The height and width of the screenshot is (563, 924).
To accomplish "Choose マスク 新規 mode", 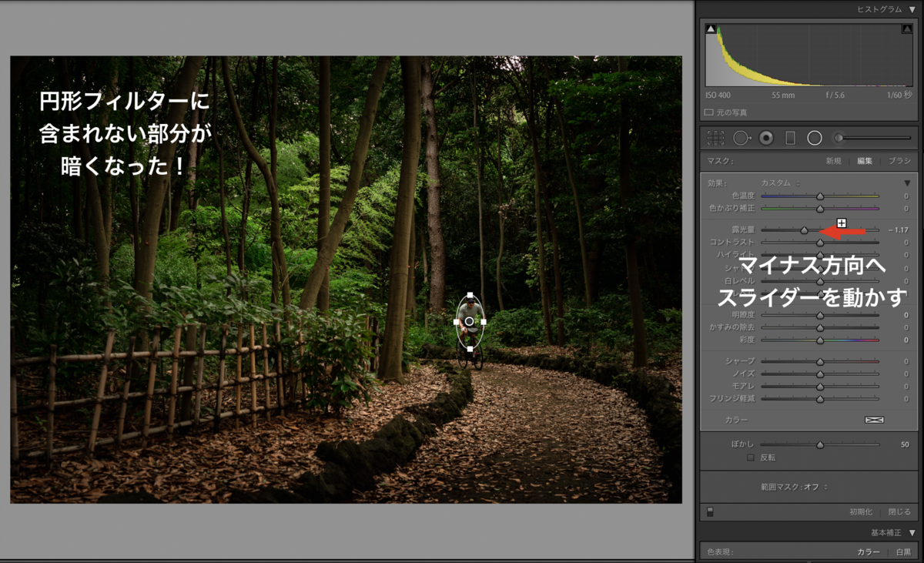I will pyautogui.click(x=834, y=161).
